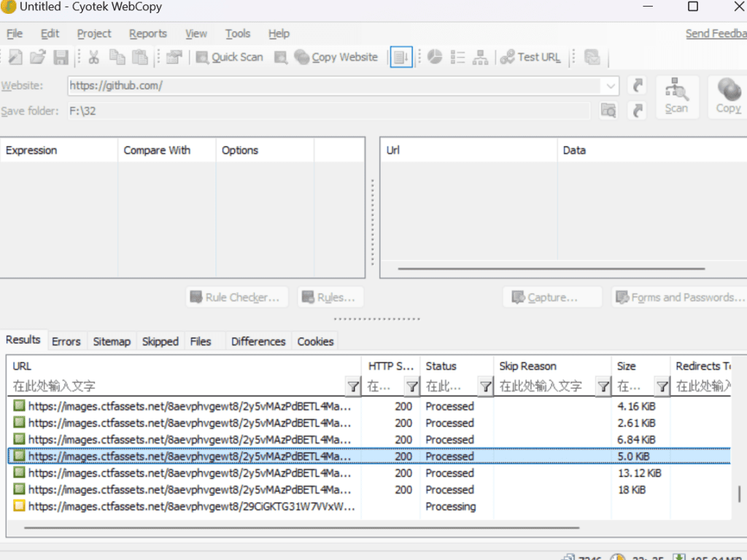The height and width of the screenshot is (560, 747).
Task: Sort by the Size column header
Action: coord(640,366)
